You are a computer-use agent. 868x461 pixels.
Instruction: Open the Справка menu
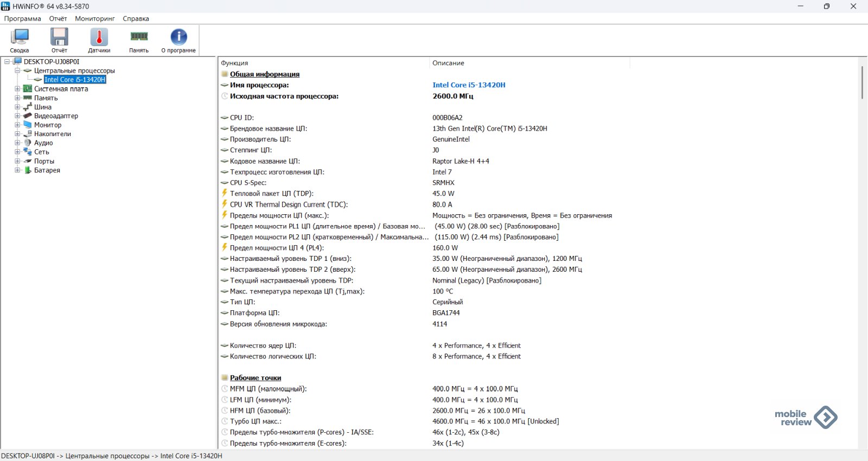[136, 18]
